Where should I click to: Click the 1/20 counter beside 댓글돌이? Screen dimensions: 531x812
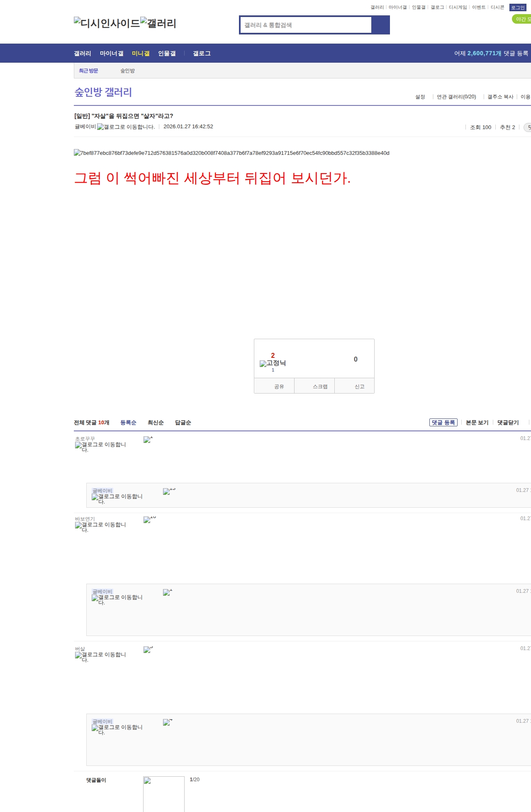[195, 780]
